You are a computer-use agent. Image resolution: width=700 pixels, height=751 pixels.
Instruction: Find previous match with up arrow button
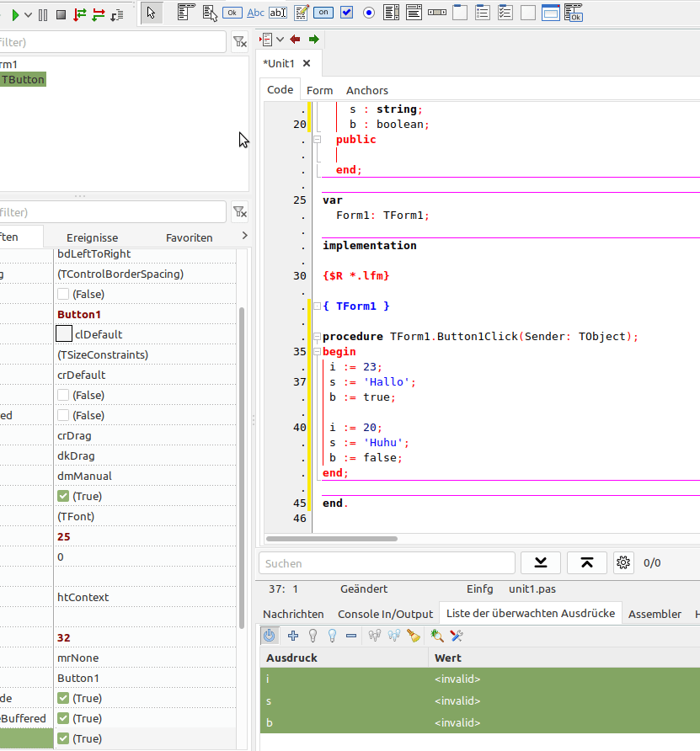587,562
